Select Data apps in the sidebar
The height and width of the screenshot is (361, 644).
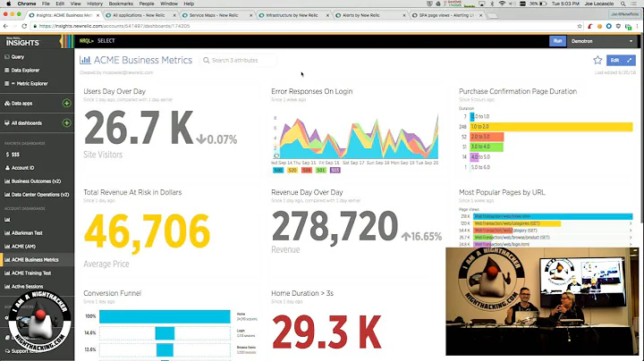(x=18, y=104)
